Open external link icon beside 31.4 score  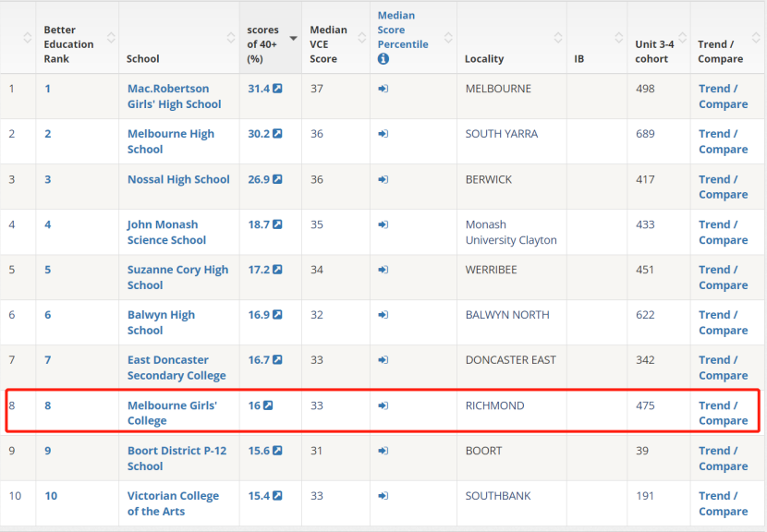click(277, 89)
